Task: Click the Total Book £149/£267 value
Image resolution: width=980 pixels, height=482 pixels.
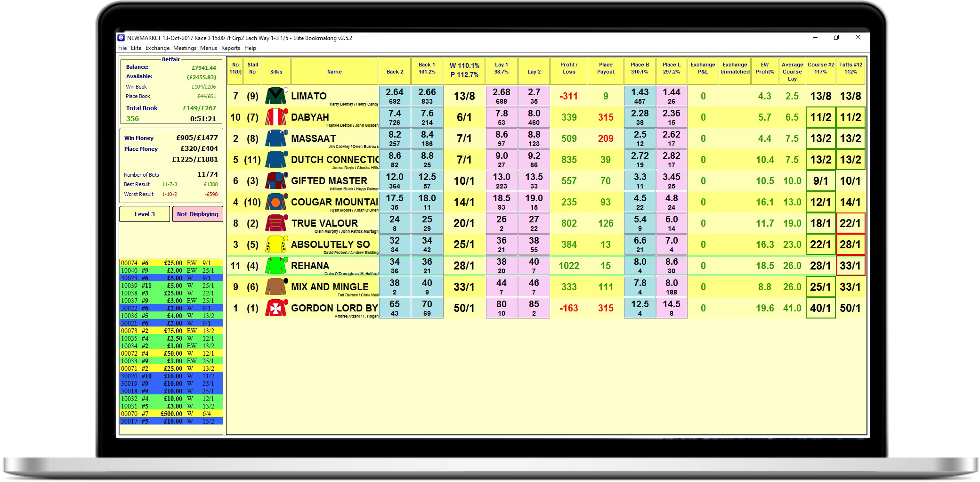Action: coord(199,108)
